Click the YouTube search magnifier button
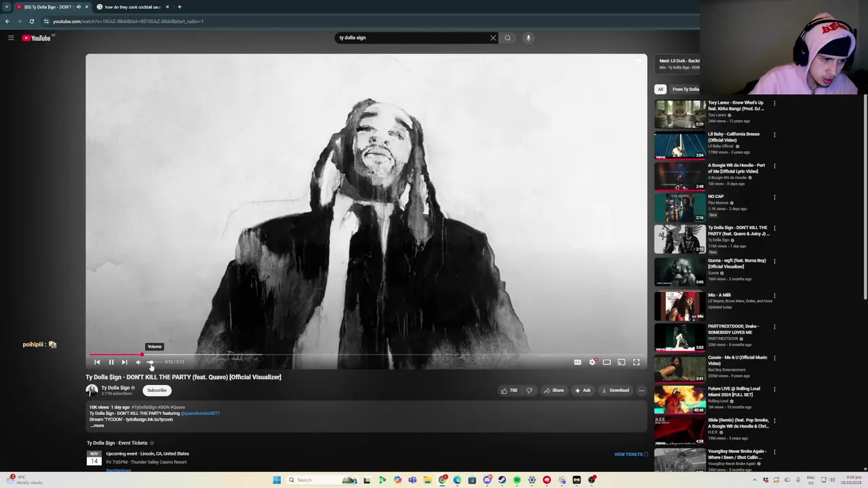This screenshot has width=868, height=488. pos(508,38)
